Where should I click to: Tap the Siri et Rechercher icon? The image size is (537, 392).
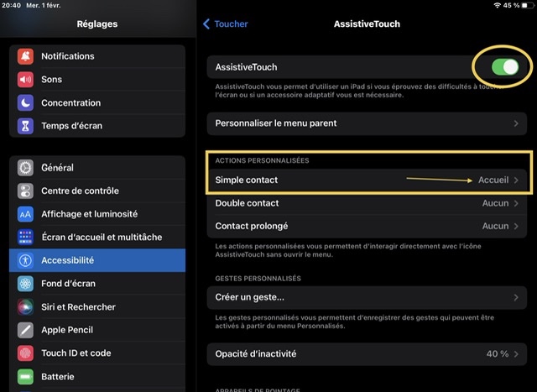pos(26,307)
